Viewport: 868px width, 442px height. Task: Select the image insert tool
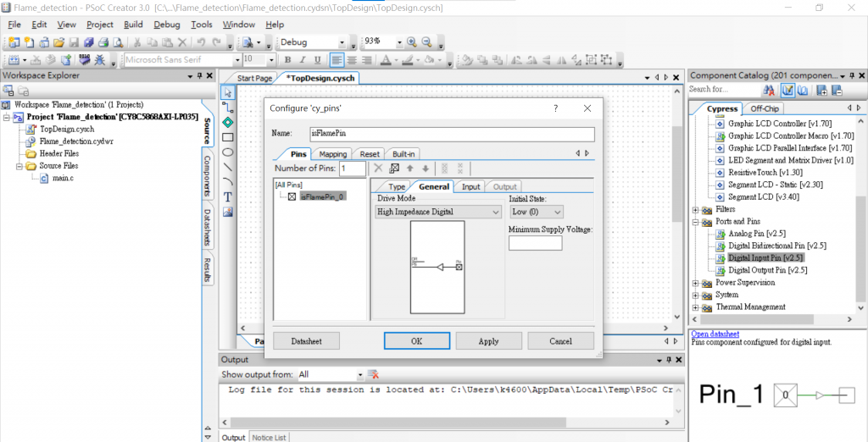point(227,212)
